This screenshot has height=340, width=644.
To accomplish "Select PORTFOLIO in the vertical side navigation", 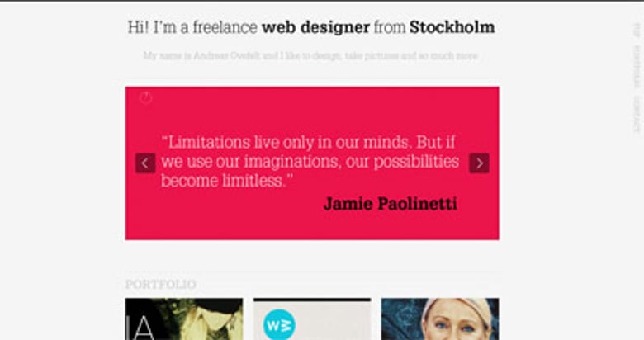I will (637, 68).
